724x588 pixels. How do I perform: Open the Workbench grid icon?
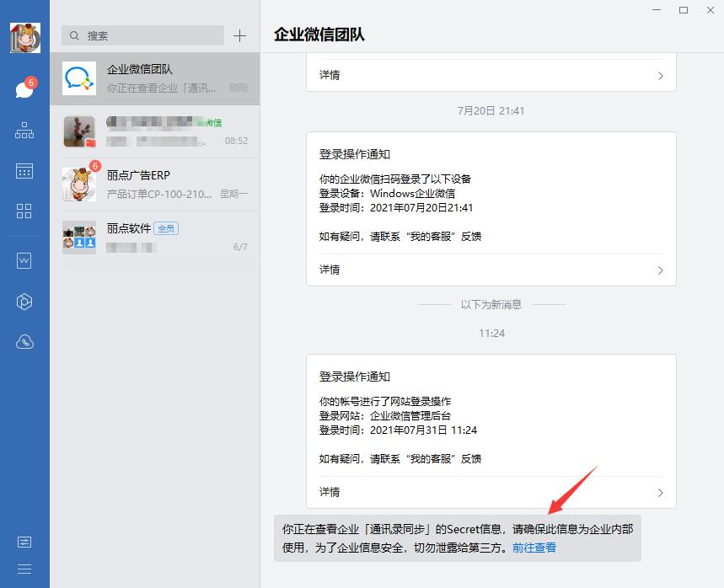click(x=24, y=211)
